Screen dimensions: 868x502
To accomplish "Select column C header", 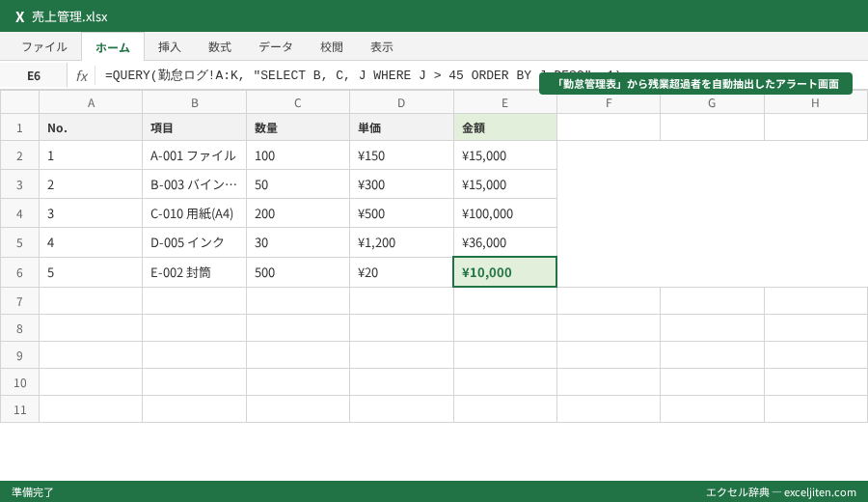I will (298, 103).
